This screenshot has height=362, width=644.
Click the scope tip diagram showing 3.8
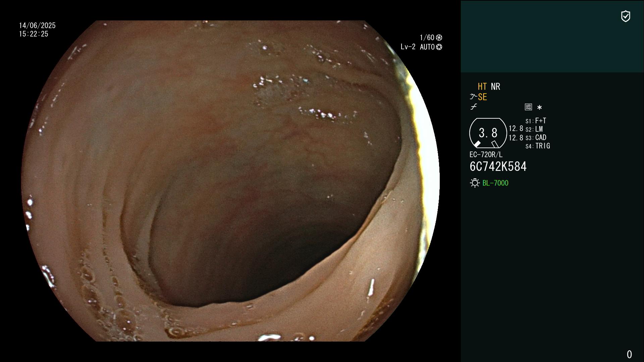pos(488,133)
